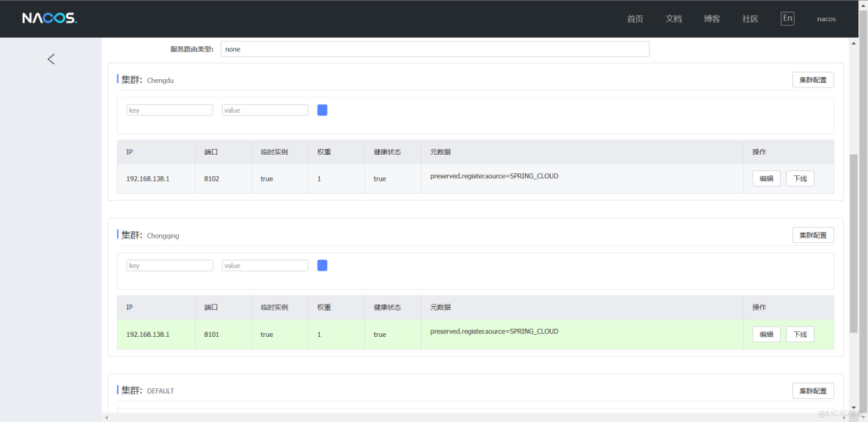The width and height of the screenshot is (868, 422).
Task: Click metadata text in Chengdu instance row
Action: [x=494, y=176]
